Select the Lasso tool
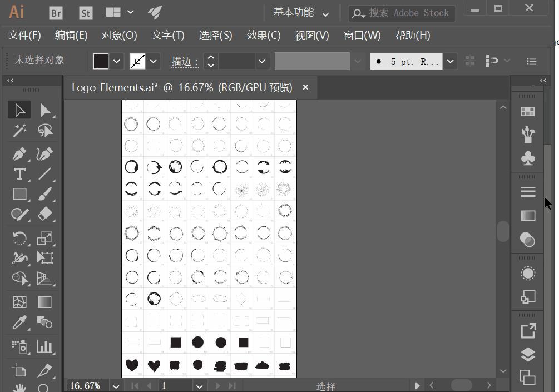The height and width of the screenshot is (392, 559). click(x=45, y=131)
